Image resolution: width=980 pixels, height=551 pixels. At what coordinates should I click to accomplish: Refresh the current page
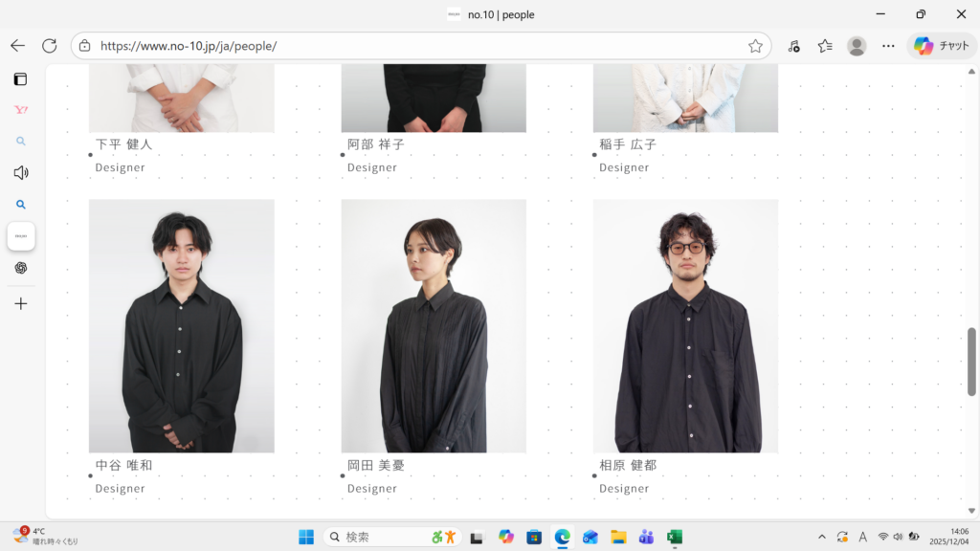tap(50, 46)
